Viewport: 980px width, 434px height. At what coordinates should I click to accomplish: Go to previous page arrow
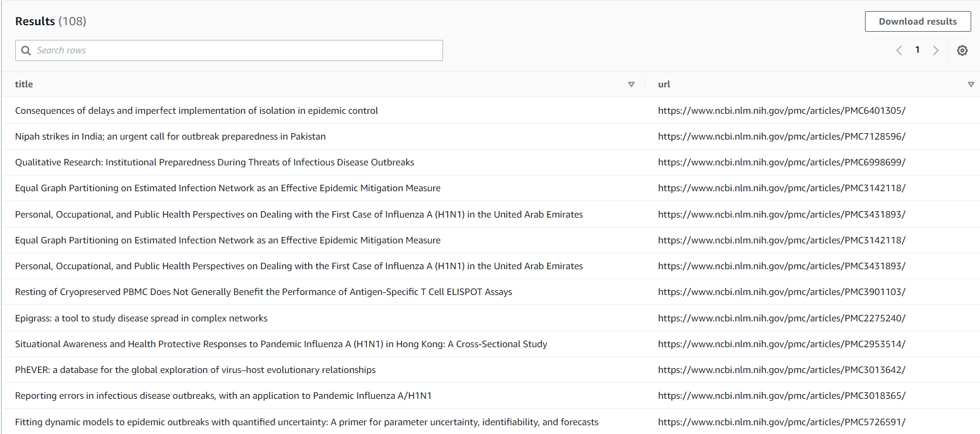[899, 50]
